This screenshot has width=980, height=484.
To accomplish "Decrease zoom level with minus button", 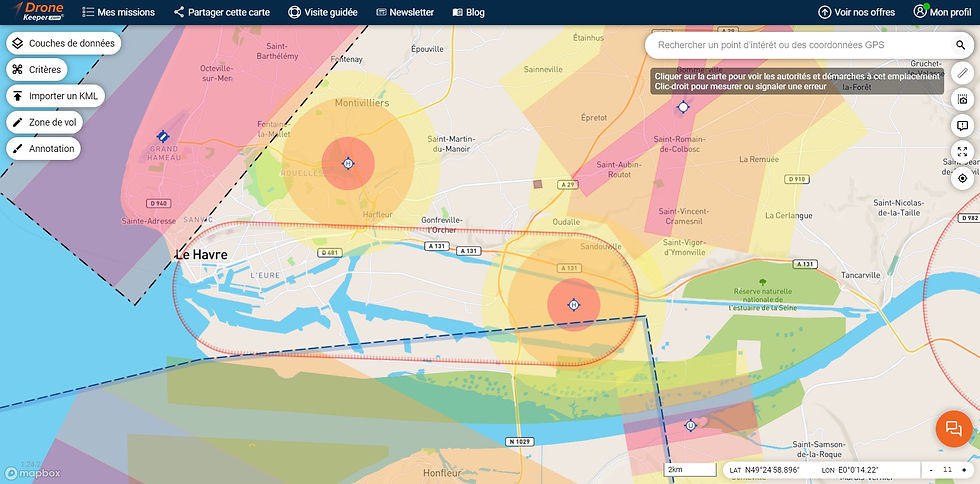I will (931, 470).
